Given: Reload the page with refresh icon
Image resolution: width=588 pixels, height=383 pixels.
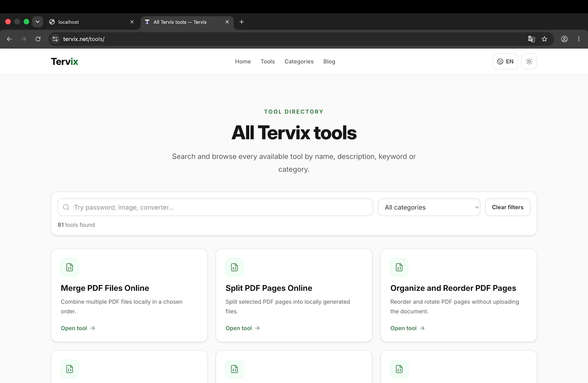Looking at the screenshot, I should [38, 39].
